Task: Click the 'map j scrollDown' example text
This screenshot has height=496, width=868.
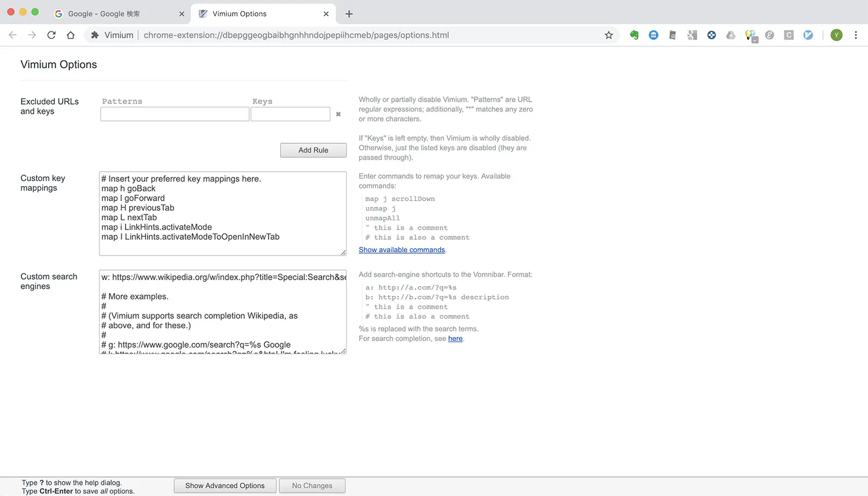Action: click(x=400, y=199)
